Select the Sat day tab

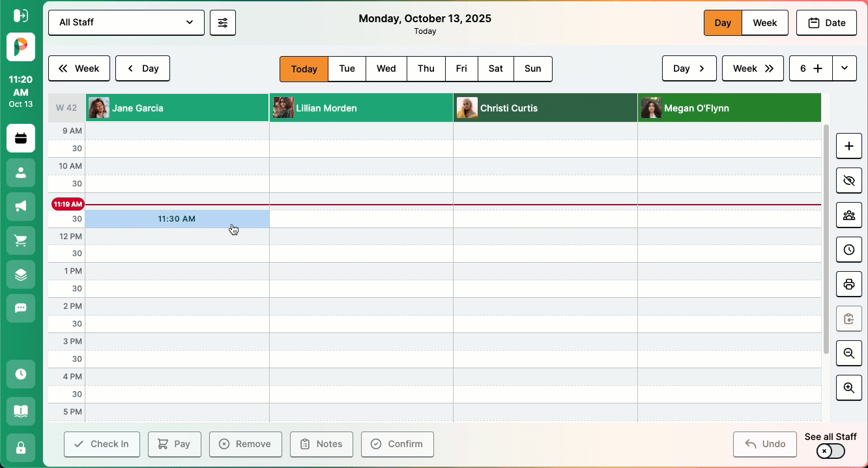496,69
